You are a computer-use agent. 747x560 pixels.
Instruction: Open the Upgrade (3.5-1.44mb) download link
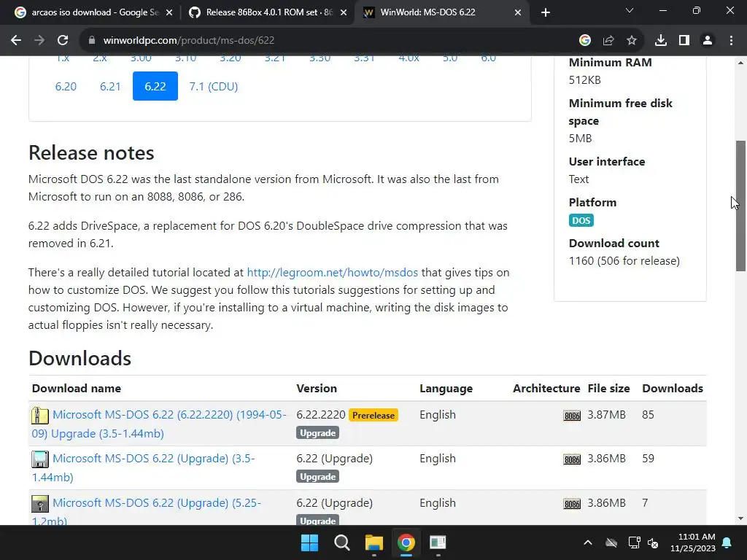(144, 467)
